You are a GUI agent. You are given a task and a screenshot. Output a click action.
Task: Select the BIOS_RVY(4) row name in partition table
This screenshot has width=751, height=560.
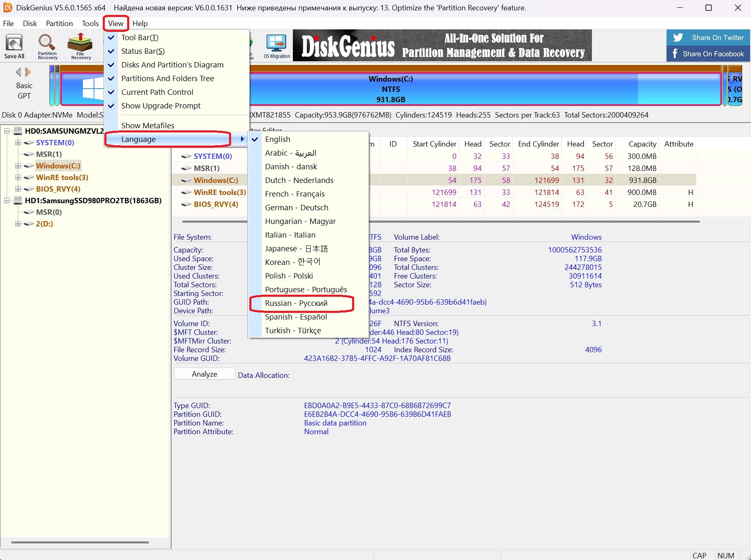click(x=216, y=204)
